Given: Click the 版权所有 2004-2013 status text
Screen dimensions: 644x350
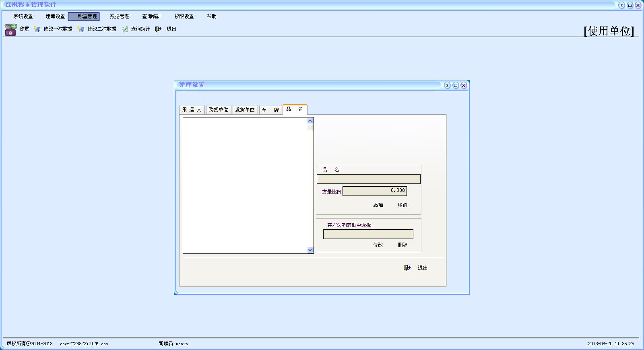Looking at the screenshot, I should pyautogui.click(x=30, y=344).
